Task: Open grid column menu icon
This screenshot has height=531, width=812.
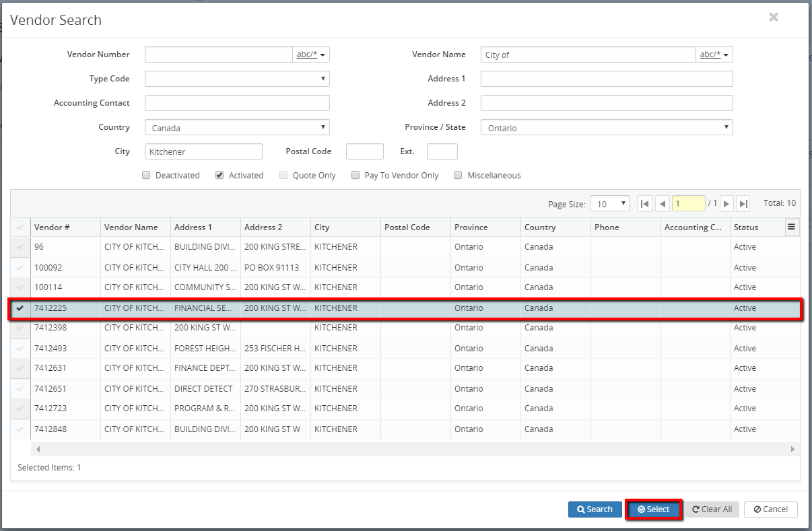Action: pyautogui.click(x=792, y=227)
